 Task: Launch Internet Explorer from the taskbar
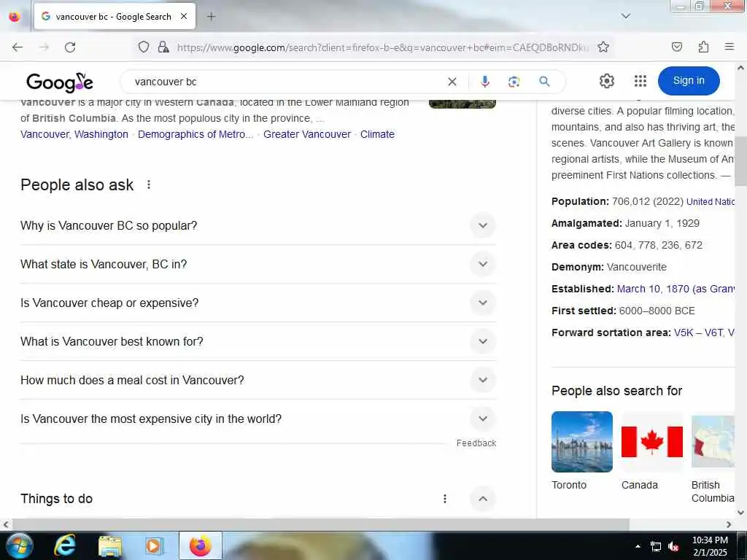[x=65, y=545]
